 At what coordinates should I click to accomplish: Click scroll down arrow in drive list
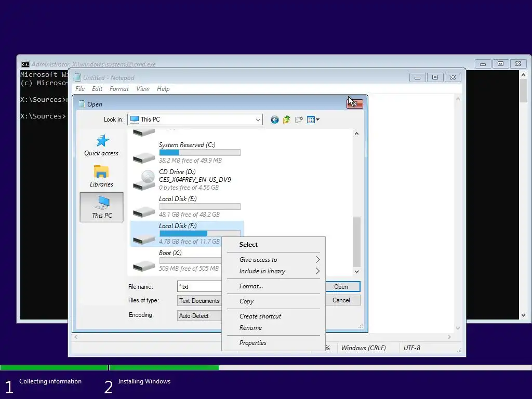[356, 271]
